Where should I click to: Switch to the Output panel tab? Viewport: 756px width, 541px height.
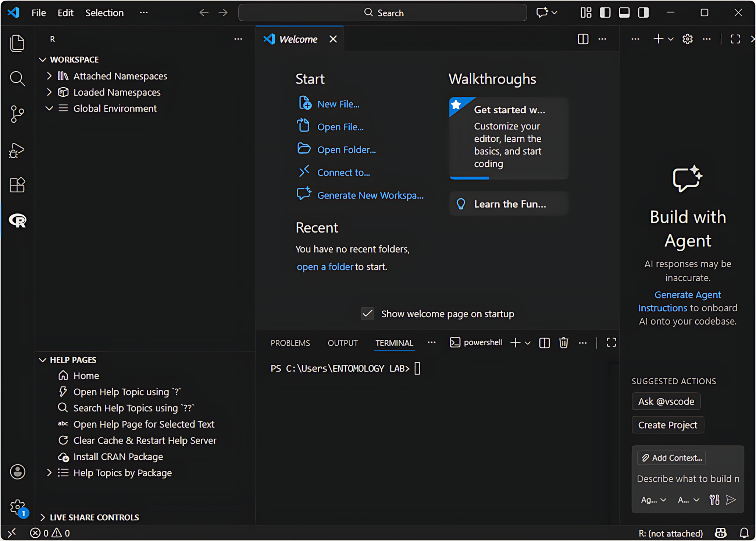point(342,343)
